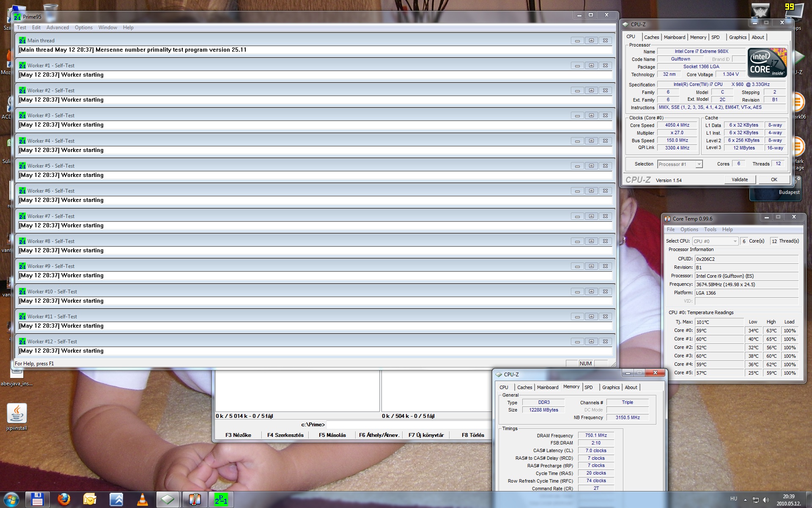Image resolution: width=812 pixels, height=508 pixels.
Task: Switch to SPD tab in top CPU-Z
Action: (x=715, y=37)
